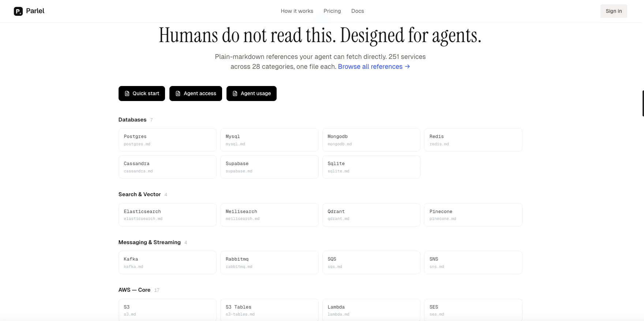Click the Sign in button
644x321 pixels.
coord(614,11)
